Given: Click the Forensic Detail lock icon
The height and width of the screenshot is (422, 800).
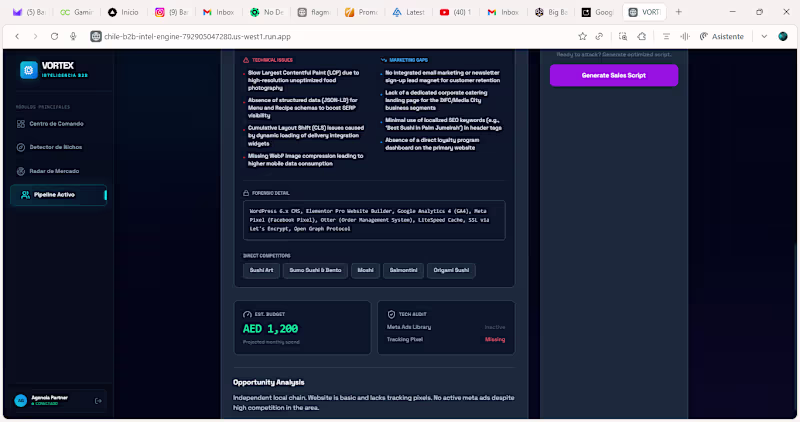Looking at the screenshot, I should pos(246,193).
